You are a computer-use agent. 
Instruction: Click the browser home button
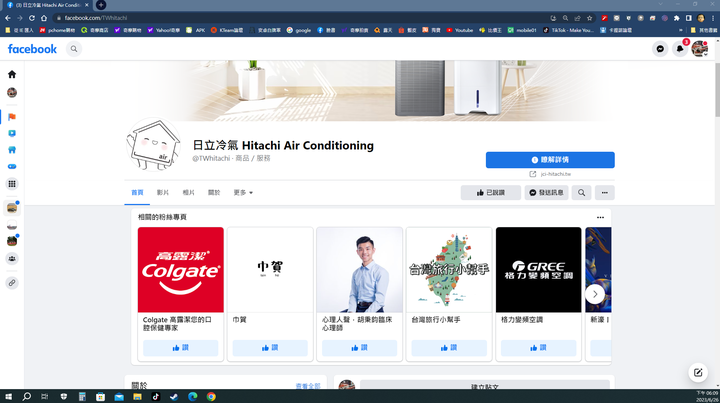pyautogui.click(x=44, y=18)
